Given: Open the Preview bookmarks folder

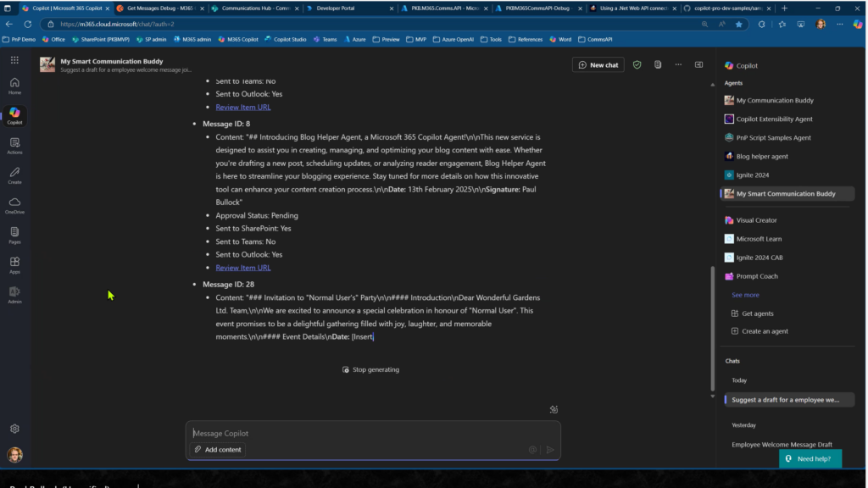Looking at the screenshot, I should 387,39.
